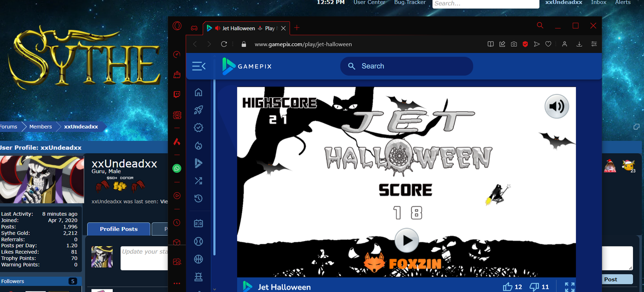The width and height of the screenshot is (644, 292).
Task: Click the Sythe forum search box
Action: click(486, 4)
